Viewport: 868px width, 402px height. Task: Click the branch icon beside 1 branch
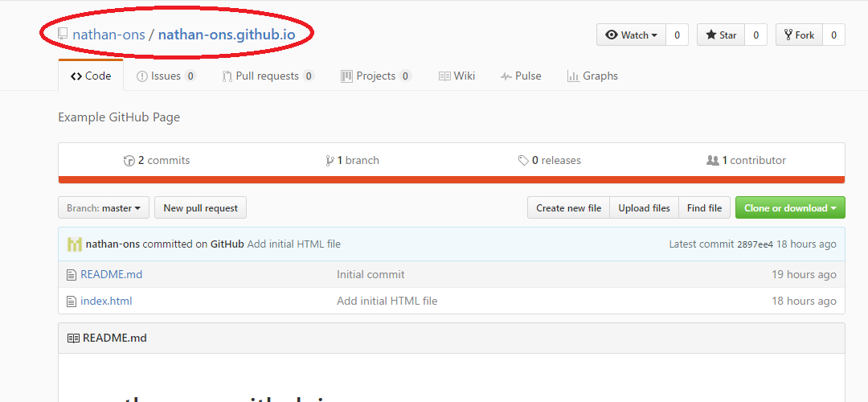[x=330, y=161]
